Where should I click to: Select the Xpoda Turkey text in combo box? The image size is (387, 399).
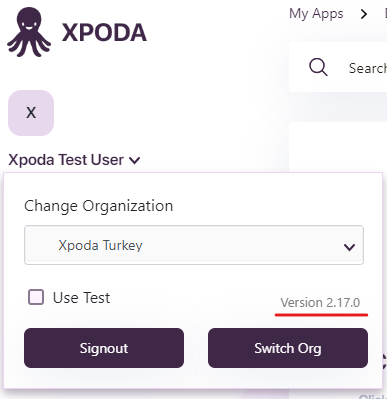tap(100, 245)
